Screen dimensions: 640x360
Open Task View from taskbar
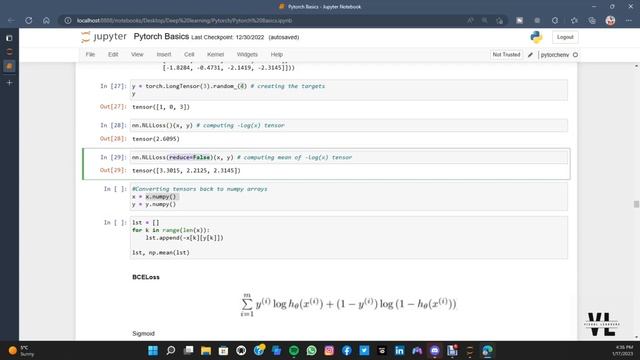(188, 351)
